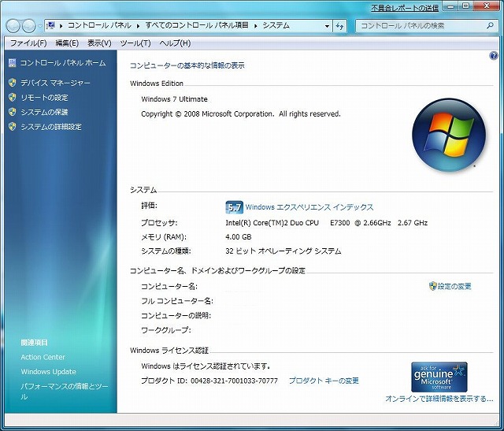Screen dimensions: 504x431
Task: Click the forward navigation arrow button
Action: 29,26
